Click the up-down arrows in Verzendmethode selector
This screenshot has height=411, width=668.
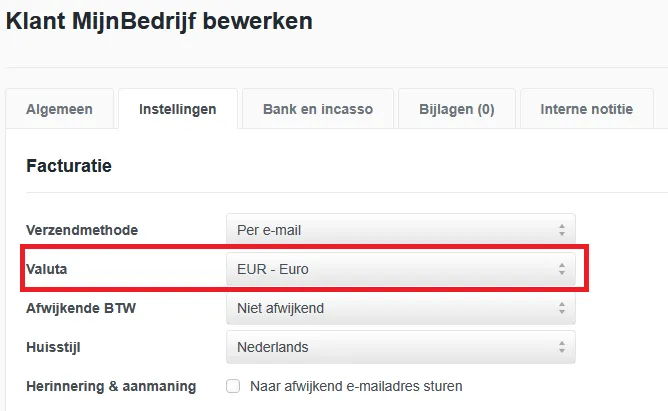[x=561, y=231]
